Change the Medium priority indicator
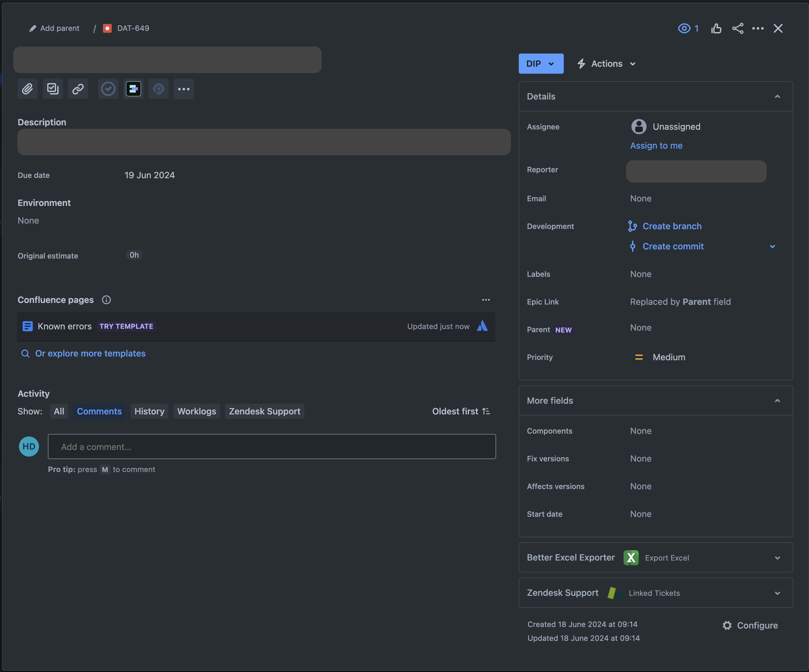Viewport: 809px width, 672px height. [x=660, y=357]
